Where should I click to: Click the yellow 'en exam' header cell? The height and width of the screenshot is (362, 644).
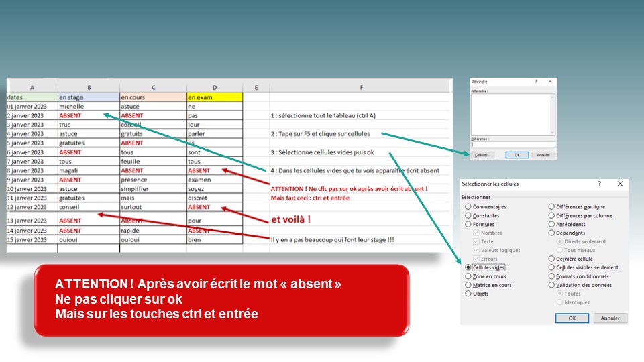tap(213, 97)
